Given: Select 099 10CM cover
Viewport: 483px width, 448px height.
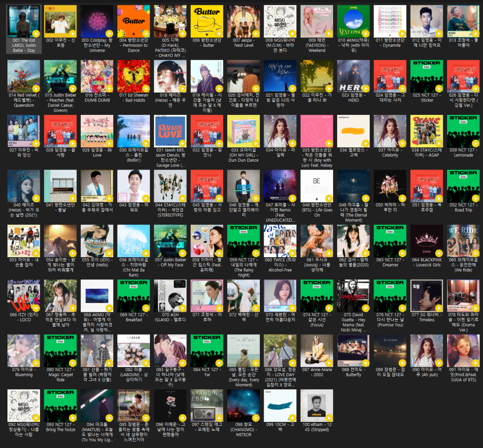Looking at the screenshot, I should 280,406.
